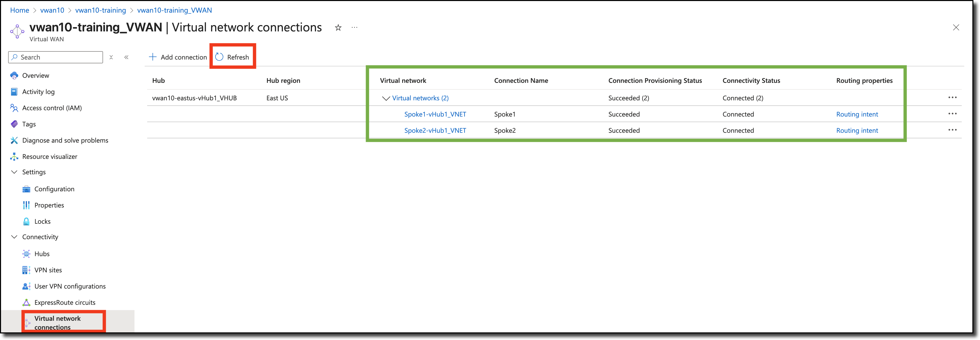
Task: Go to VPN sites
Action: (x=48, y=270)
